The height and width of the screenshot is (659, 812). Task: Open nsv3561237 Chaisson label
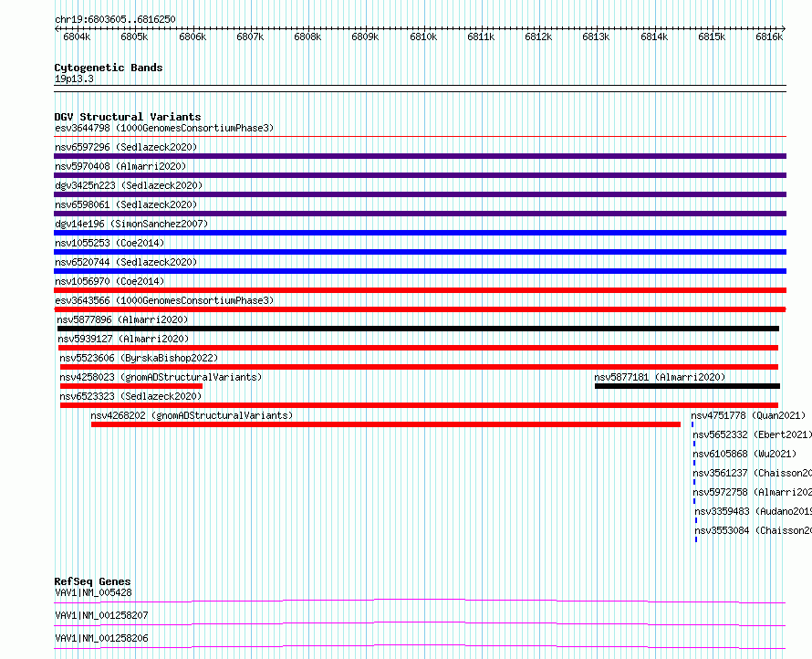click(x=752, y=473)
